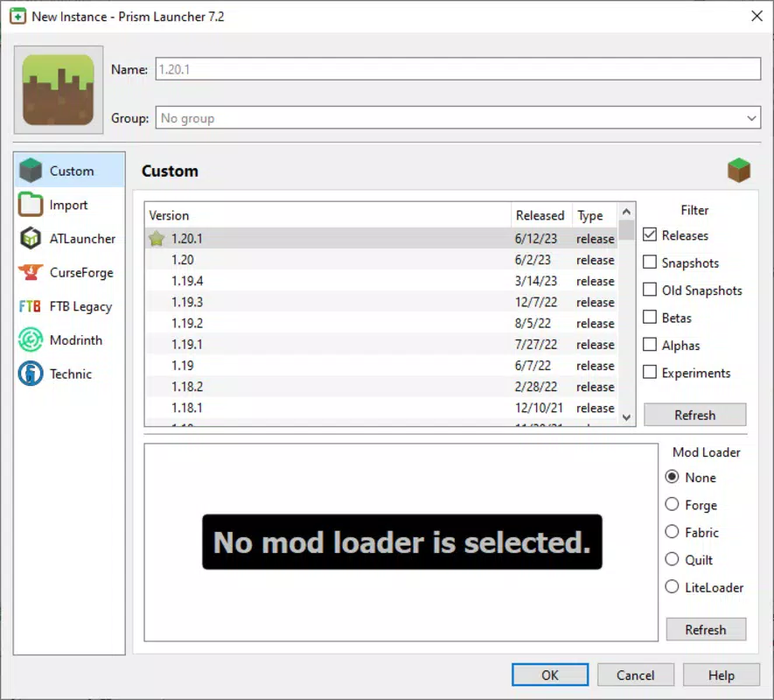Image resolution: width=774 pixels, height=700 pixels.
Task: Click the Cancel button
Action: click(x=635, y=675)
